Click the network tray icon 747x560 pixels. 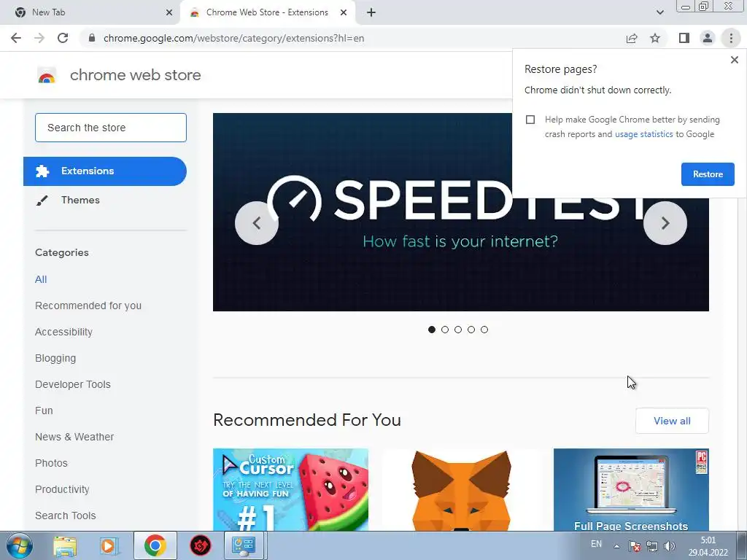651,546
